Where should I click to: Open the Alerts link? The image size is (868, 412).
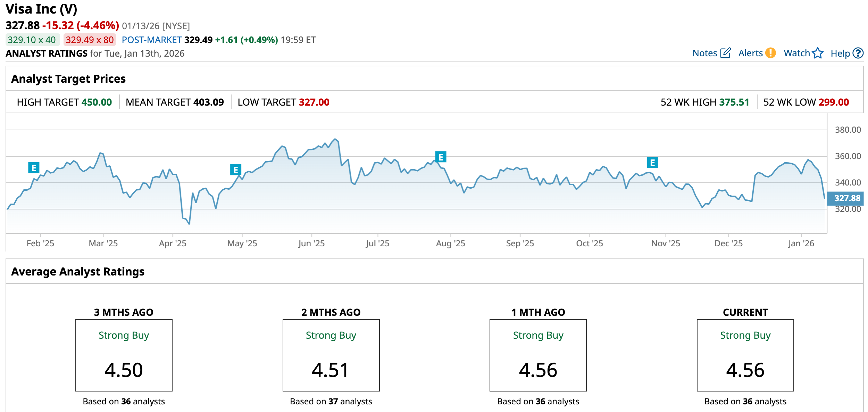[750, 53]
